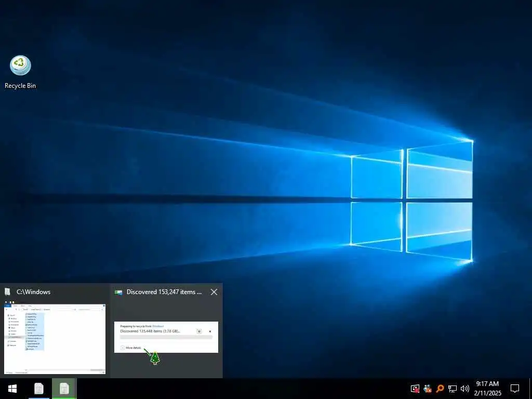
Task: Open the orange magnifier tray icon
Action: [440, 389]
